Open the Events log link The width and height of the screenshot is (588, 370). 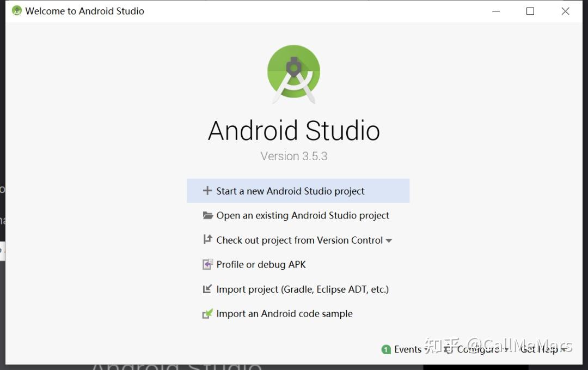pos(408,349)
